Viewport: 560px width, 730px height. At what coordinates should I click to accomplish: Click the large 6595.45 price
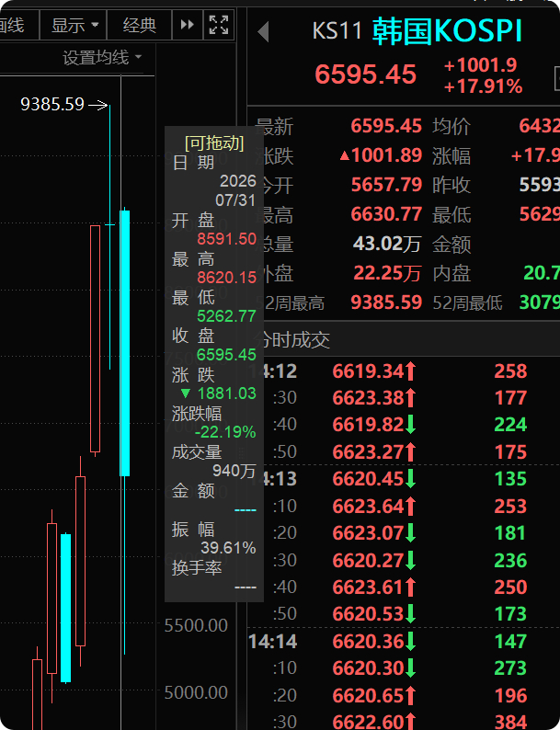[365, 74]
